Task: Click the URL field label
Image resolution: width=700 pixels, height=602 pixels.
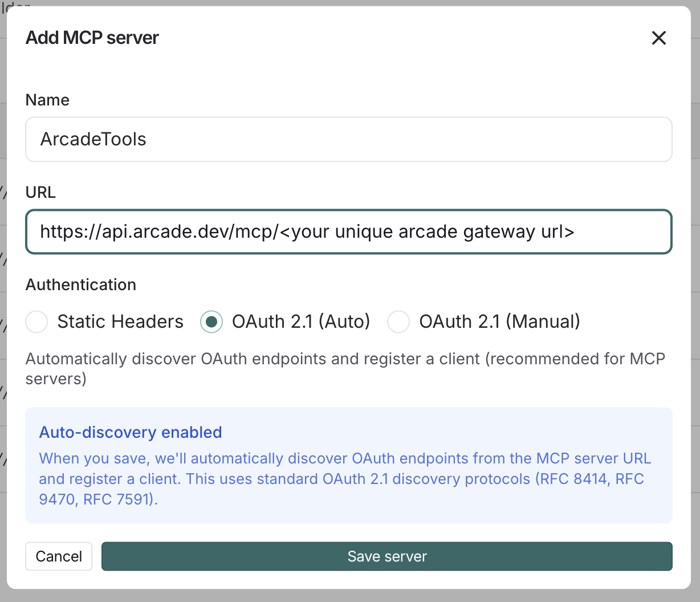Action: click(x=40, y=192)
